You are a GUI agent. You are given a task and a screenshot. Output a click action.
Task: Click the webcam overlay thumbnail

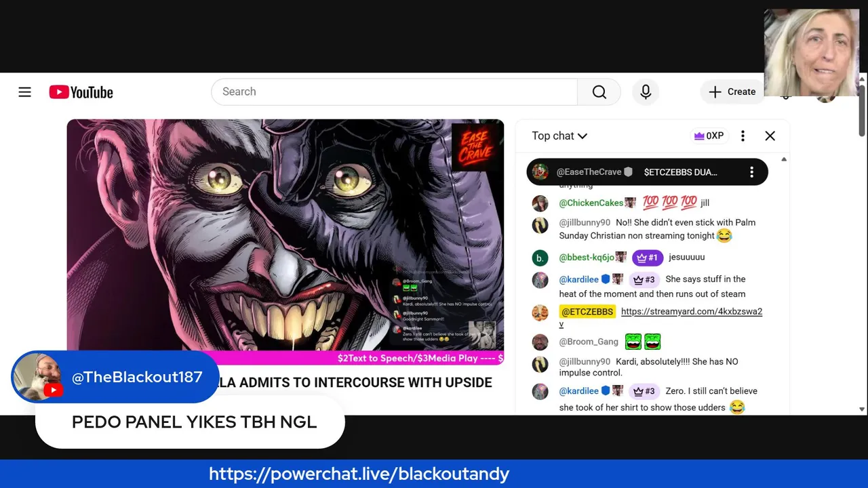click(812, 53)
